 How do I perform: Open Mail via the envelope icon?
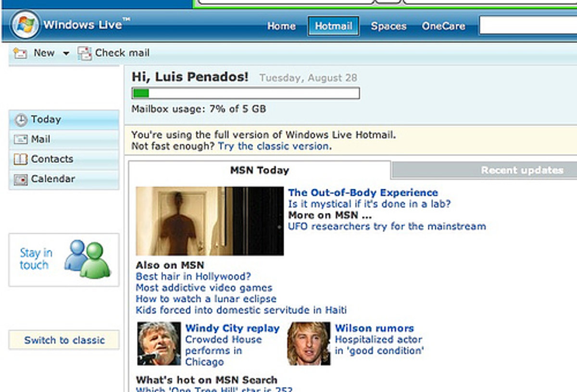[21, 140]
